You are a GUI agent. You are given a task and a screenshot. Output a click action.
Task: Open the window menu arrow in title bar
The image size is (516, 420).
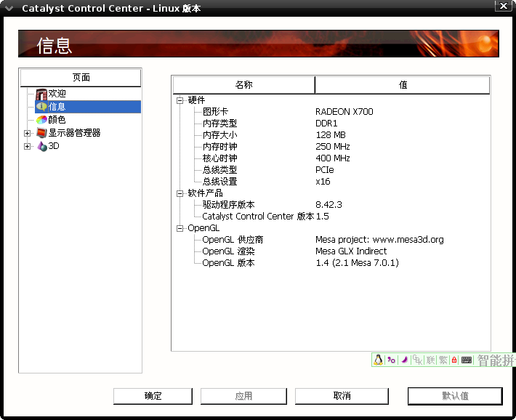pyautogui.click(x=9, y=8)
